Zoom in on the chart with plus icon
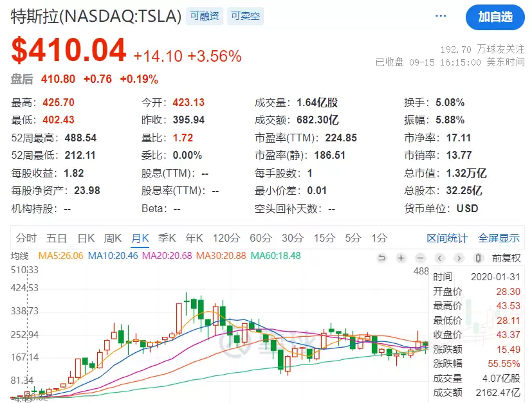The height and width of the screenshot is (403, 532). pyautogui.click(x=401, y=258)
